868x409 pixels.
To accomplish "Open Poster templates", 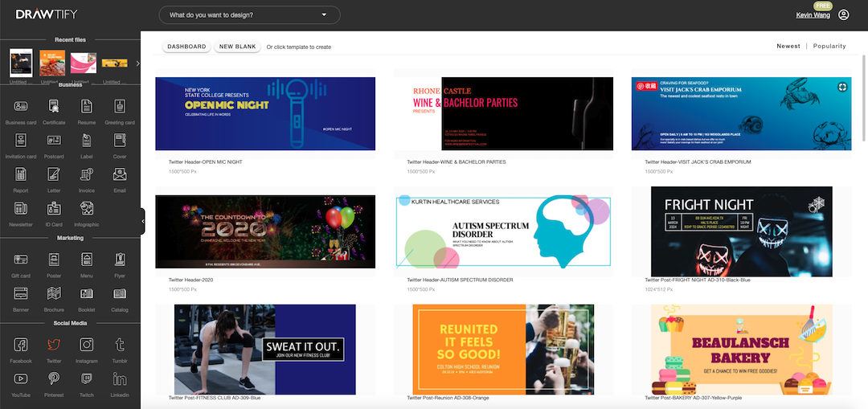I will tap(54, 260).
